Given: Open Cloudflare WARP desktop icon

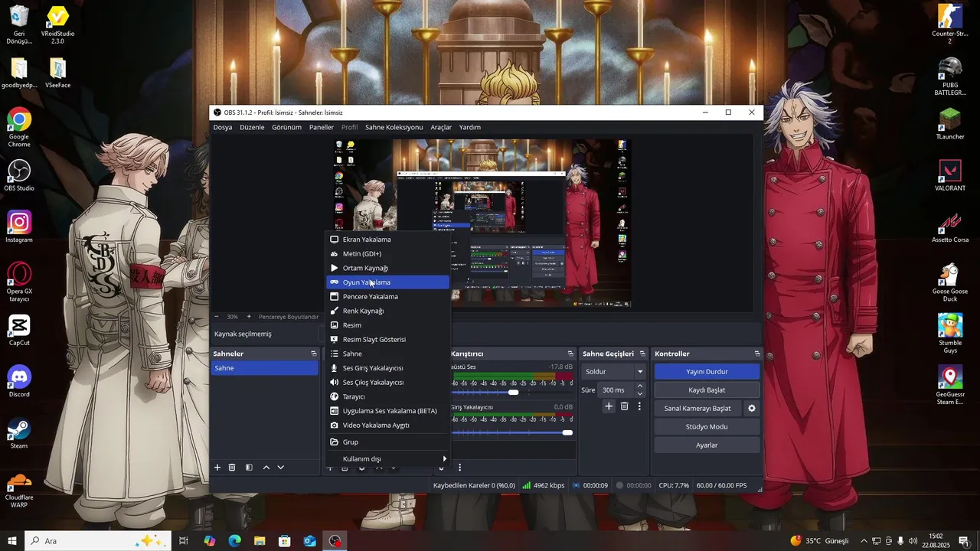Looking at the screenshot, I should pos(19,490).
